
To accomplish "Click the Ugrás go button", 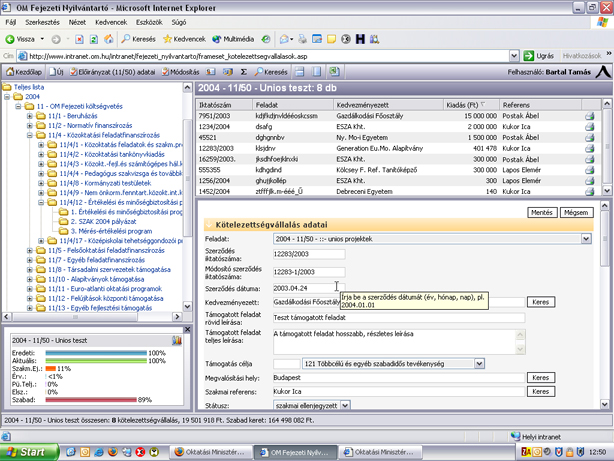I will (x=539, y=56).
